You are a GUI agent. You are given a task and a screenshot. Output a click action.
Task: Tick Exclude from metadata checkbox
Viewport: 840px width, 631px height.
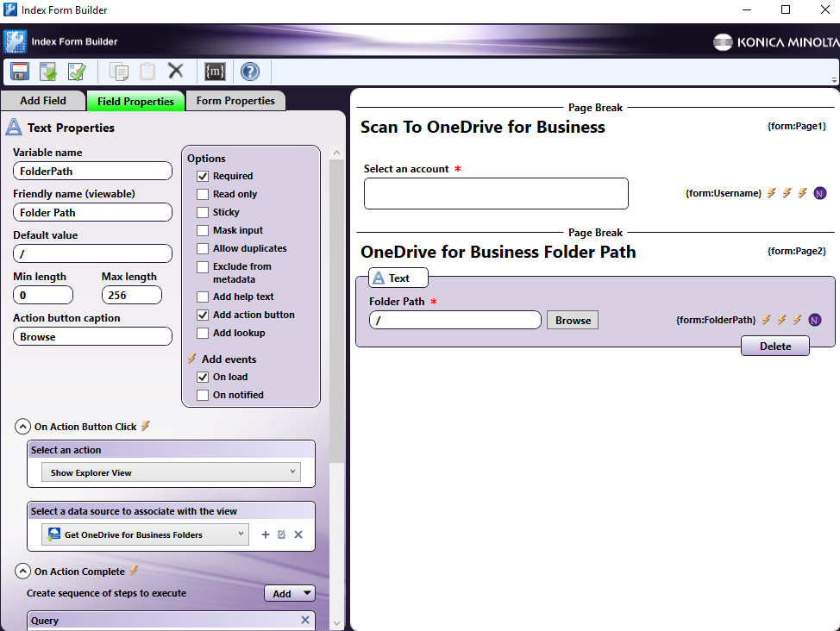click(x=203, y=266)
